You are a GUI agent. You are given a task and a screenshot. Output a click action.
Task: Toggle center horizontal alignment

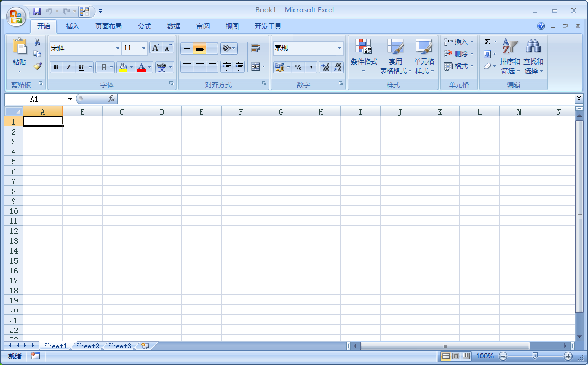click(x=200, y=67)
